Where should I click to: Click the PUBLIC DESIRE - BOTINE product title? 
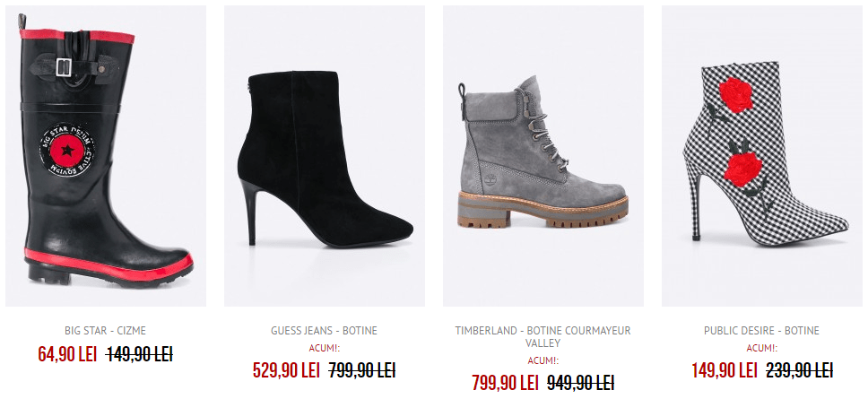(x=761, y=331)
